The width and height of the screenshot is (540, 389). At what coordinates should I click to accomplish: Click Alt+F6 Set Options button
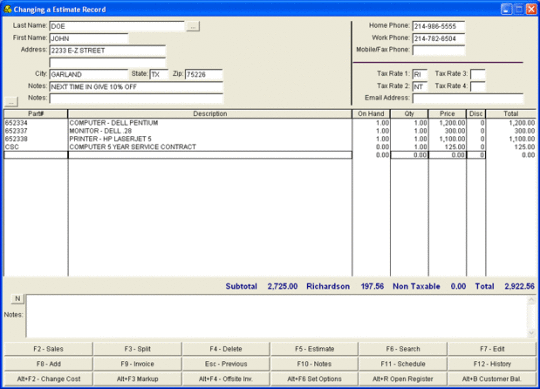[314, 379]
